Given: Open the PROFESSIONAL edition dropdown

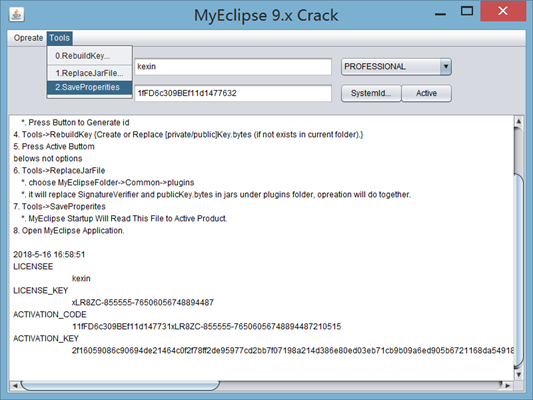Looking at the screenshot, I should (396, 67).
